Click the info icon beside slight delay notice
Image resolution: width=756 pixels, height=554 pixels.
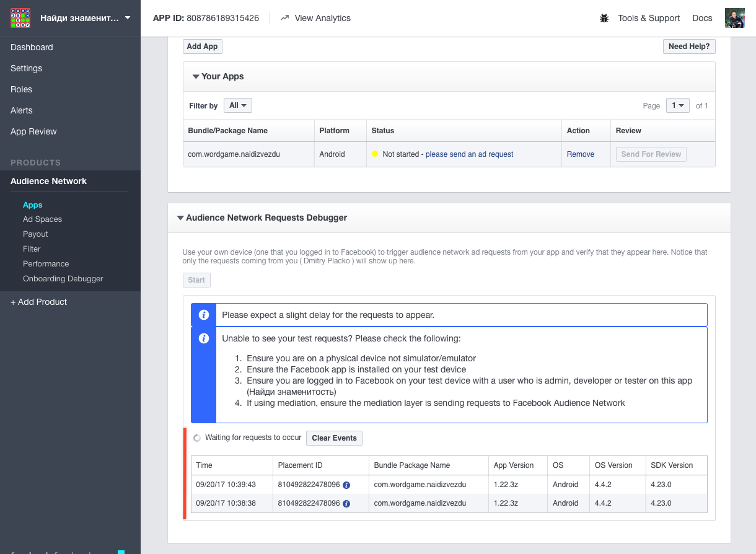pyautogui.click(x=203, y=315)
